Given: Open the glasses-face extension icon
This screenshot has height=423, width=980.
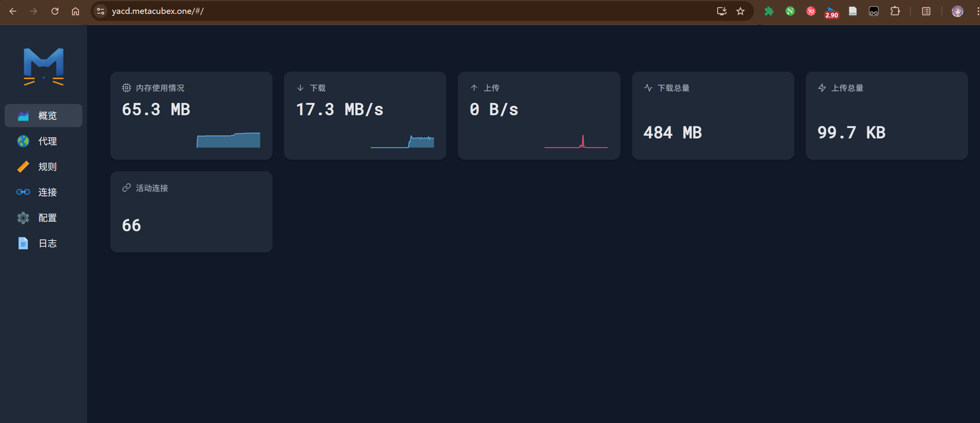Looking at the screenshot, I should coord(874,11).
